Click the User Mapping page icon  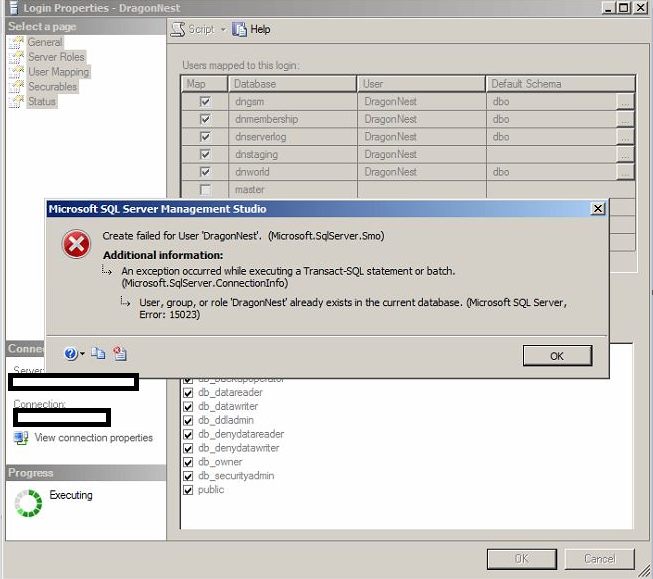17,72
